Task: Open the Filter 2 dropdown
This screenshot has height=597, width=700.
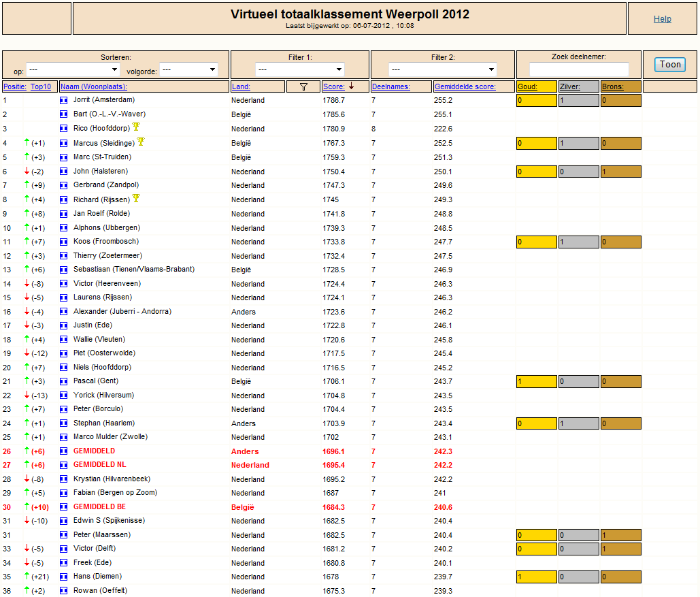Action: (x=443, y=69)
